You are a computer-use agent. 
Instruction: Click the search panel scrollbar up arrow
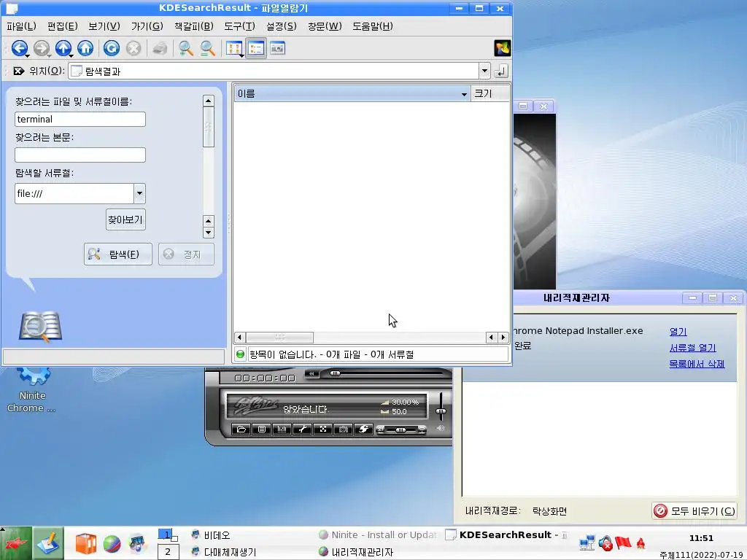point(208,101)
